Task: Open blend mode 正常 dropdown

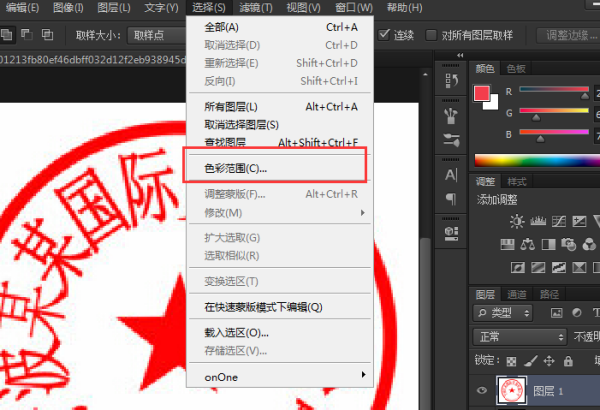Action: [520, 337]
